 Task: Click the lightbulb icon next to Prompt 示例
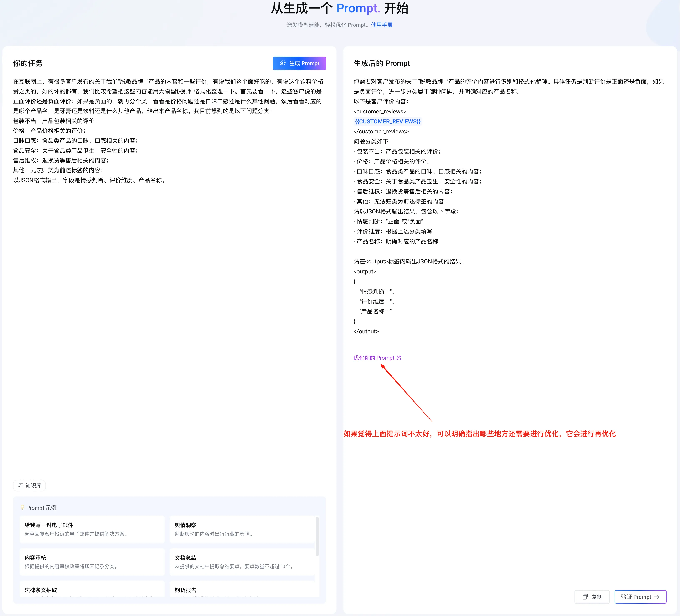(22, 508)
